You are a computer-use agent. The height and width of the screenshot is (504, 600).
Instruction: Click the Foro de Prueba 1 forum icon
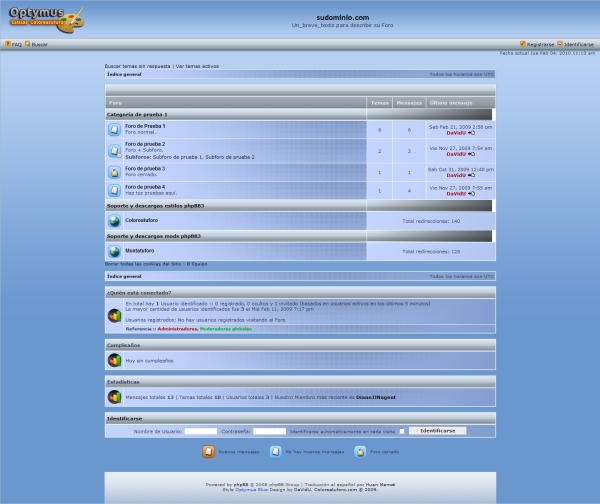[115, 129]
